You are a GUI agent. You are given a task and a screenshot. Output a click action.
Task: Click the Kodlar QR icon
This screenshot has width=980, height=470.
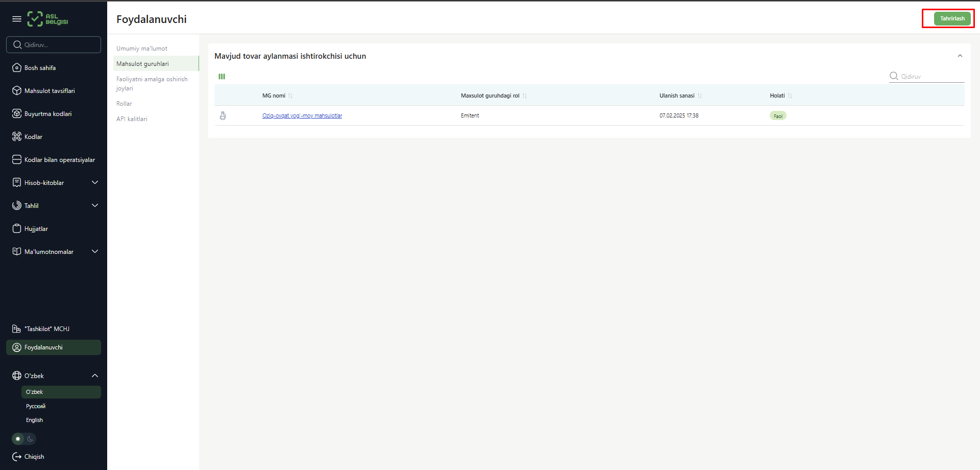tap(17, 136)
